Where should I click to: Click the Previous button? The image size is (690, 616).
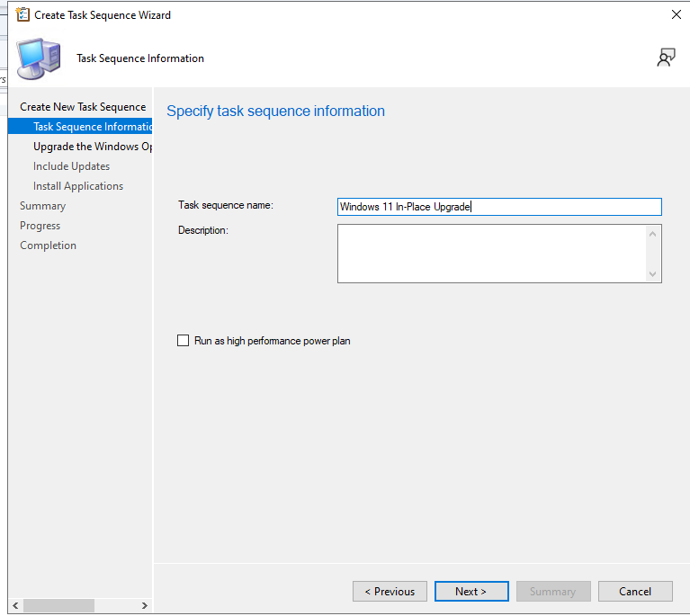pos(390,591)
